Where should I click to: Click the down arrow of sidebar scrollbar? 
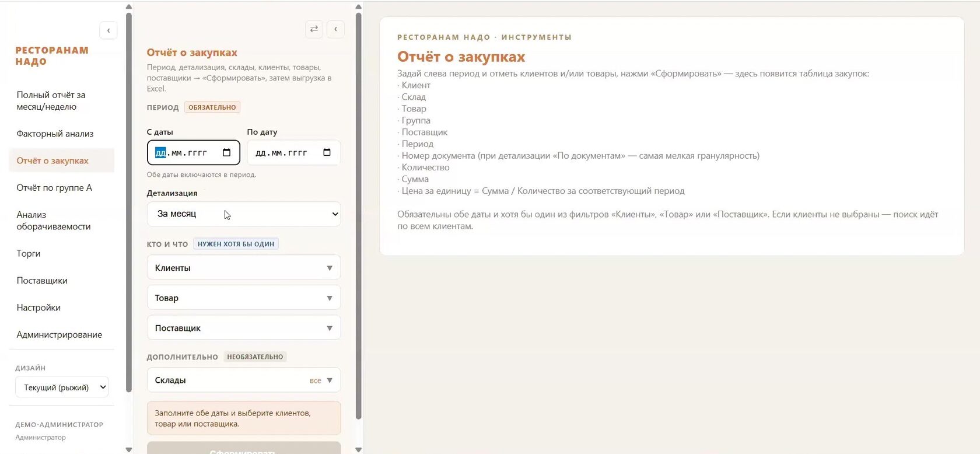129,449
